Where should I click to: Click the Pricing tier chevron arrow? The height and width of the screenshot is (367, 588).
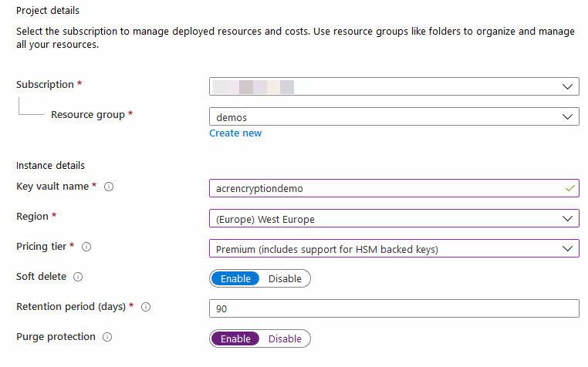pos(568,248)
